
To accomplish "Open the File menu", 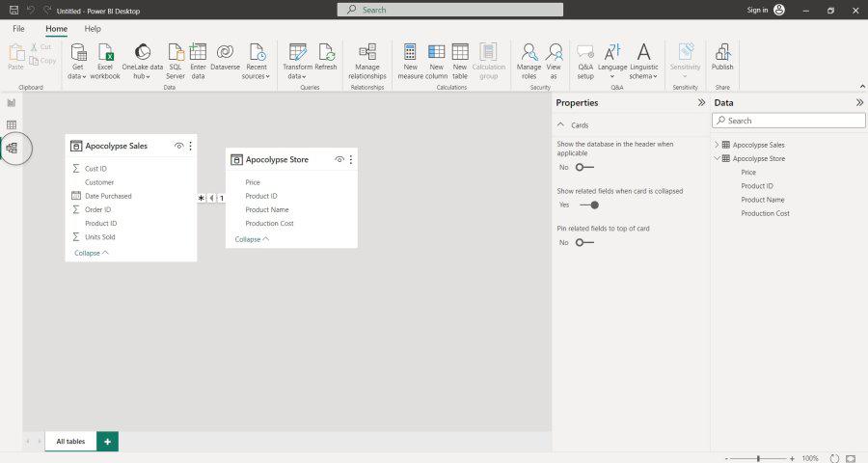I will [18, 28].
